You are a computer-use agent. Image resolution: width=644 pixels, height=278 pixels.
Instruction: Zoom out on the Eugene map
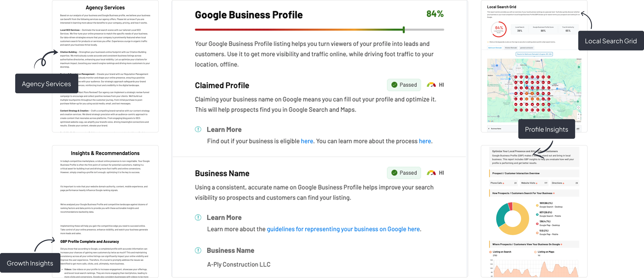[x=578, y=118]
